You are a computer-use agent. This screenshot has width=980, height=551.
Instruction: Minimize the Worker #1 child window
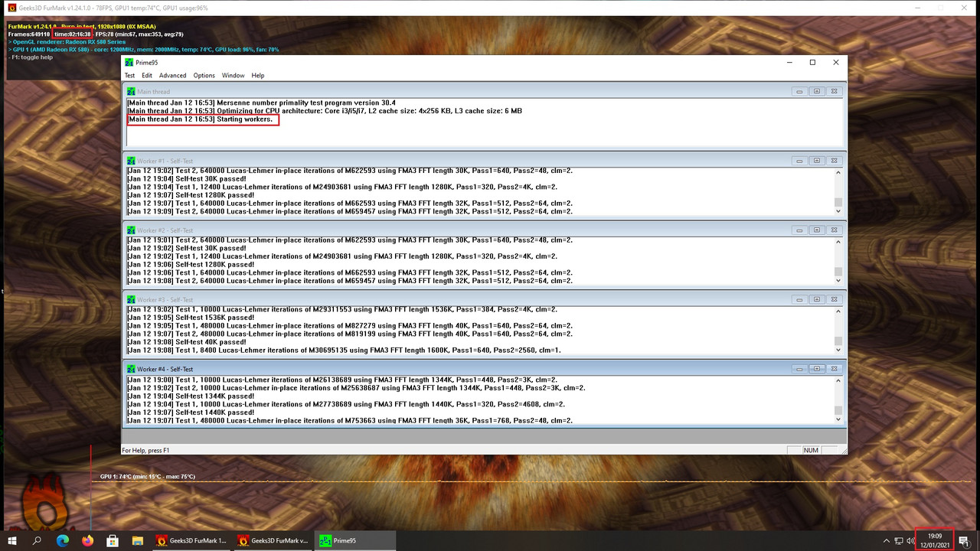click(799, 161)
